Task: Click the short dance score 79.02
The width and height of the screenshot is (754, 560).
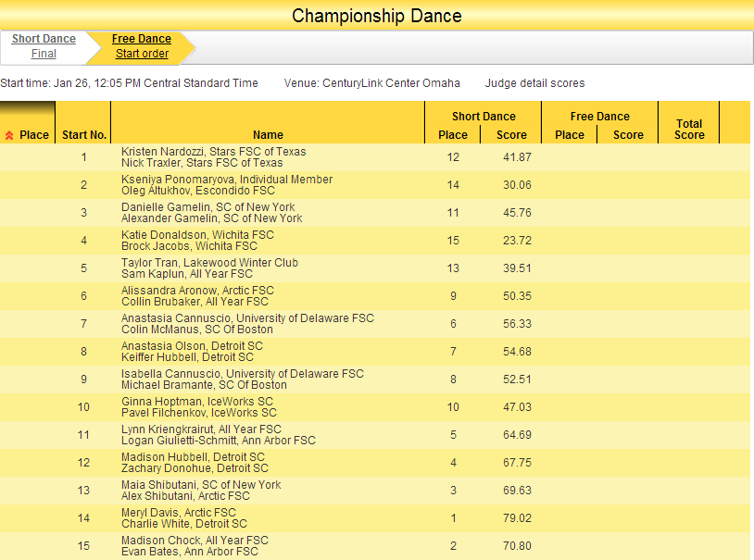Action: click(517, 518)
